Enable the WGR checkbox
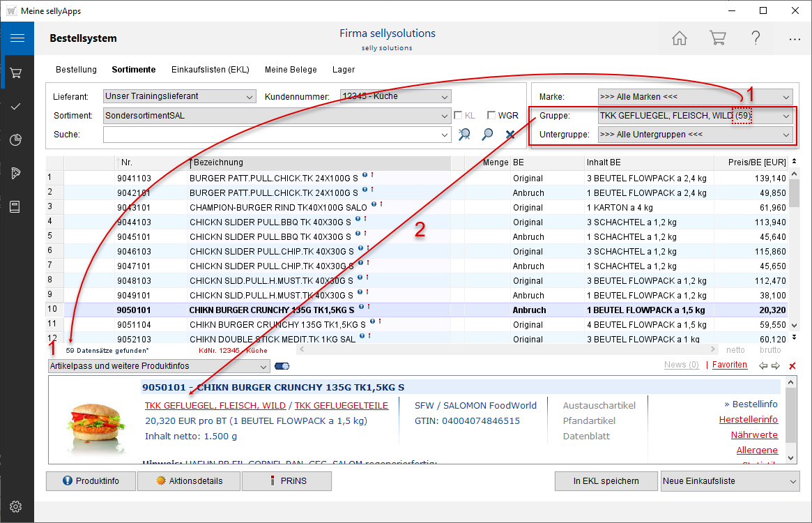 pos(492,116)
